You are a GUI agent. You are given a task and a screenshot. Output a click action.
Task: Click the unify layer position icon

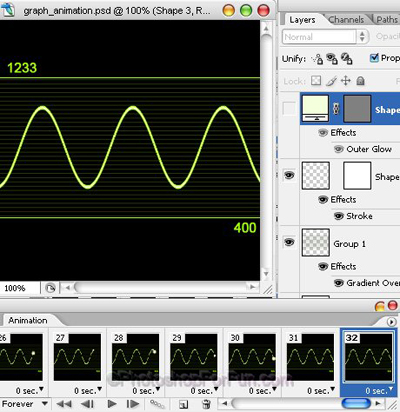[x=317, y=59]
